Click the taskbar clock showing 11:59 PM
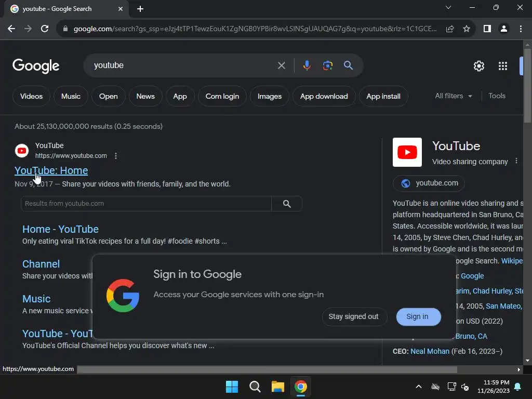The width and height of the screenshot is (532, 399). pyautogui.click(x=494, y=387)
